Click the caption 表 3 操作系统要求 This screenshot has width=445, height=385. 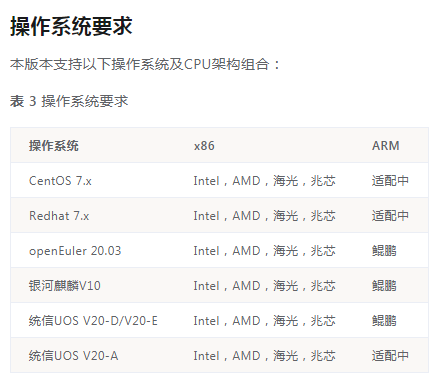coord(69,101)
